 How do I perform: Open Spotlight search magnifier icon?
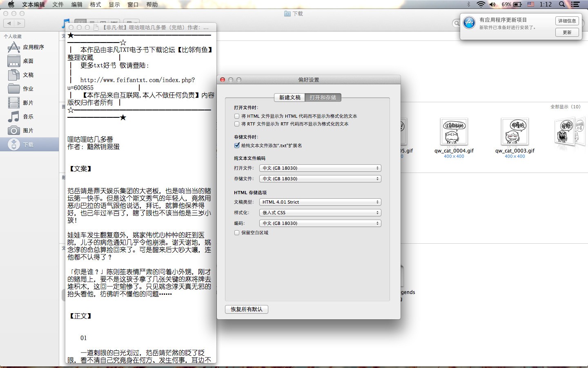562,4
